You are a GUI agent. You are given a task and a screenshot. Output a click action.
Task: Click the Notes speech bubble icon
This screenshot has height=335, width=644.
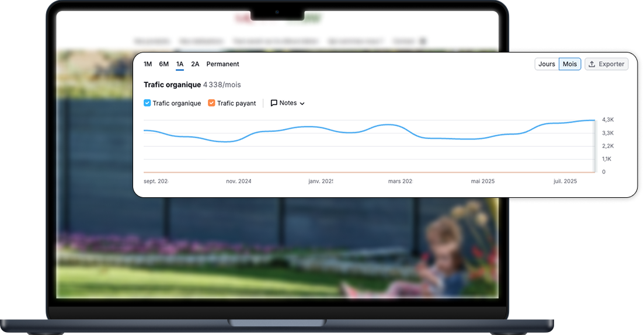(274, 103)
